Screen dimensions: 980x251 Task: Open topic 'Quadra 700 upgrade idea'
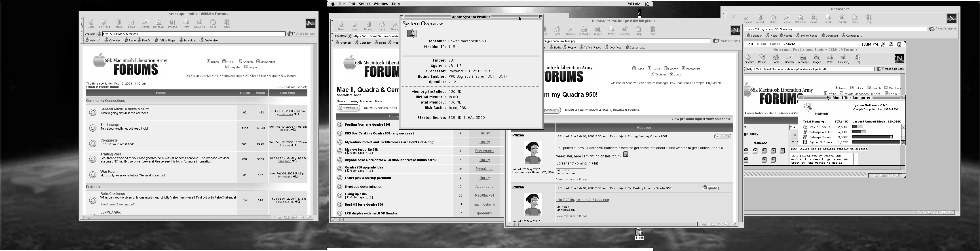click(x=364, y=167)
